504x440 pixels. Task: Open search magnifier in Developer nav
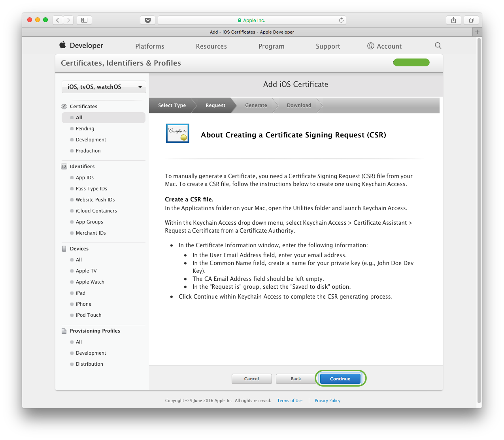pos(438,46)
